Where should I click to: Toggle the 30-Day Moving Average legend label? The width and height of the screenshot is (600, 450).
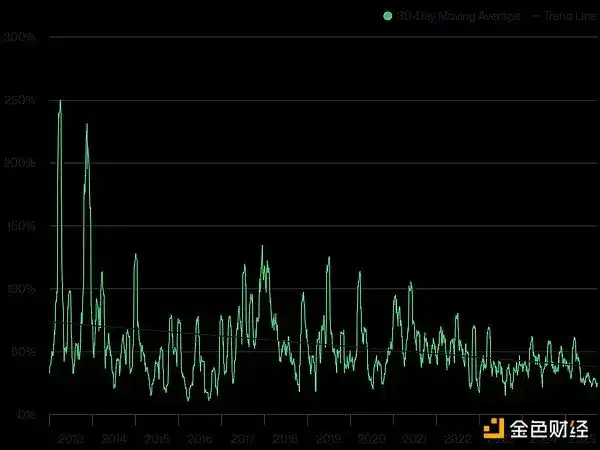click(457, 17)
